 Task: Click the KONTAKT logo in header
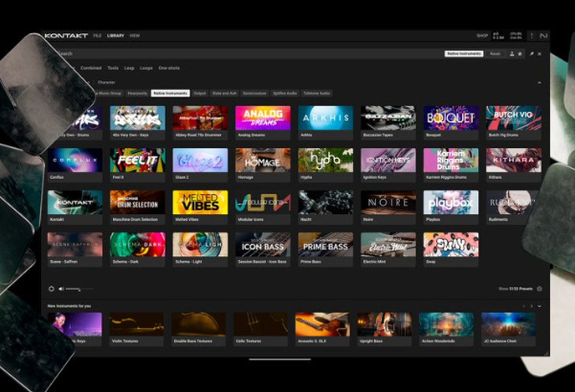coord(66,36)
